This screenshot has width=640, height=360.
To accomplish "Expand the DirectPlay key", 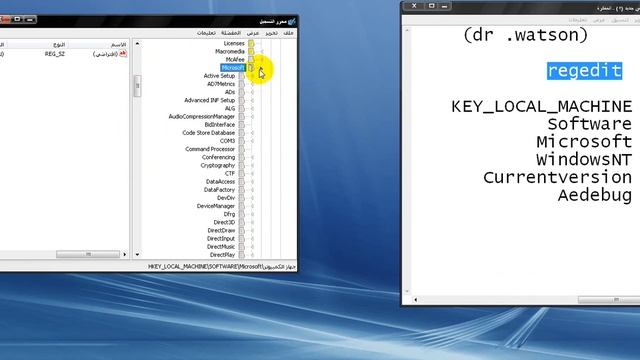I will pos(252,255).
